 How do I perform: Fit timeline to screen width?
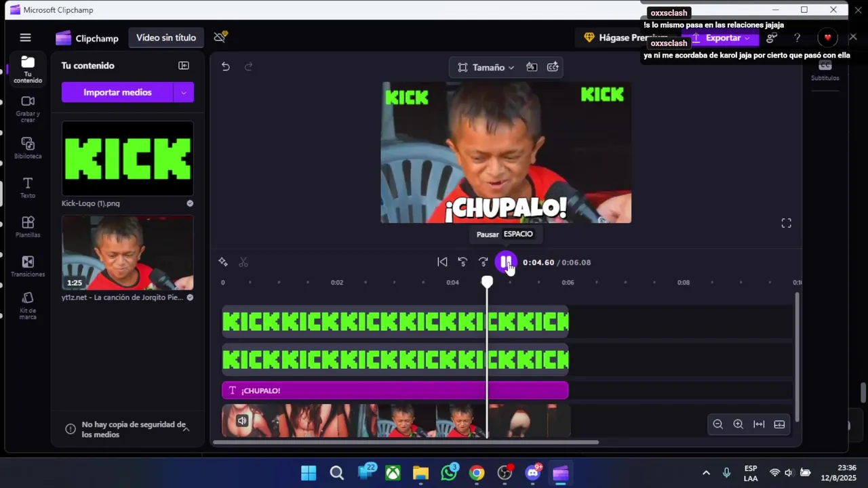[x=759, y=424]
